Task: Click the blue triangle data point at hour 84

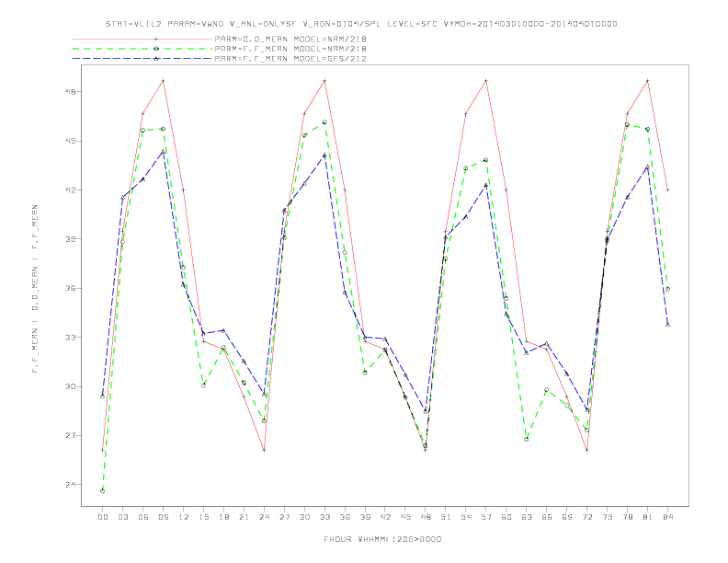Action: (x=667, y=324)
